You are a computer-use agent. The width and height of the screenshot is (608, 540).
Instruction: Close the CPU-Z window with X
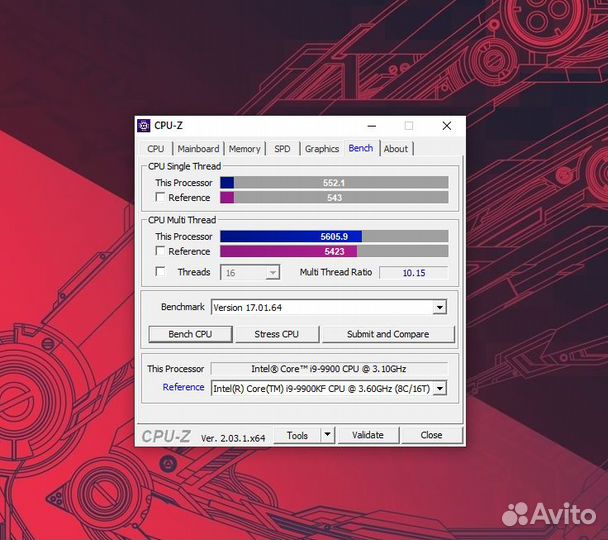pyautogui.click(x=447, y=126)
